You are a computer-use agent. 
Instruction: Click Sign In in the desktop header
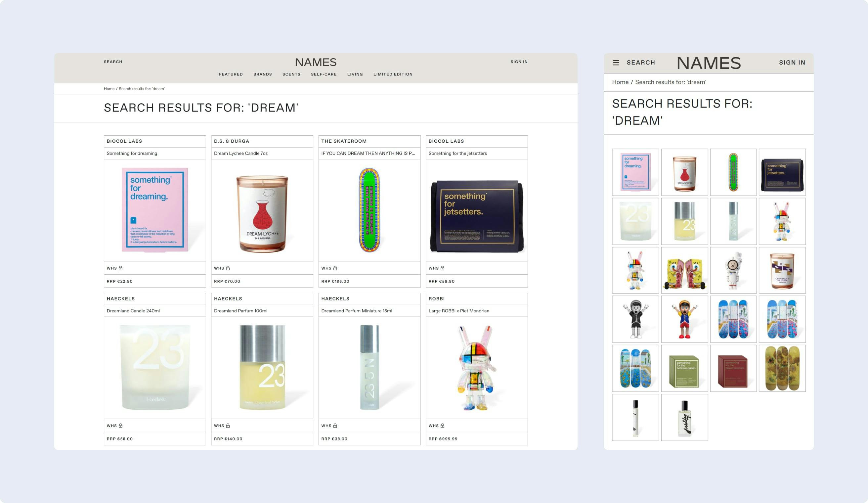(519, 62)
